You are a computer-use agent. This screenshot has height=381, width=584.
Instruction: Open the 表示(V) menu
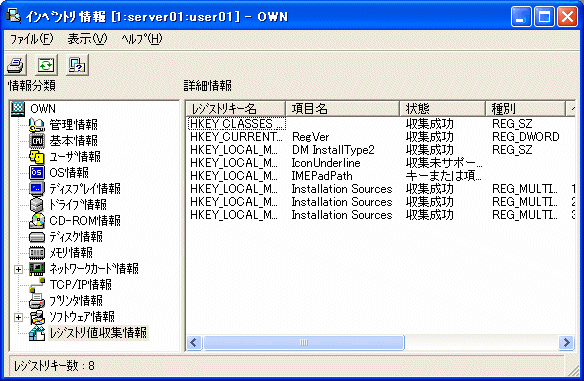point(87,39)
